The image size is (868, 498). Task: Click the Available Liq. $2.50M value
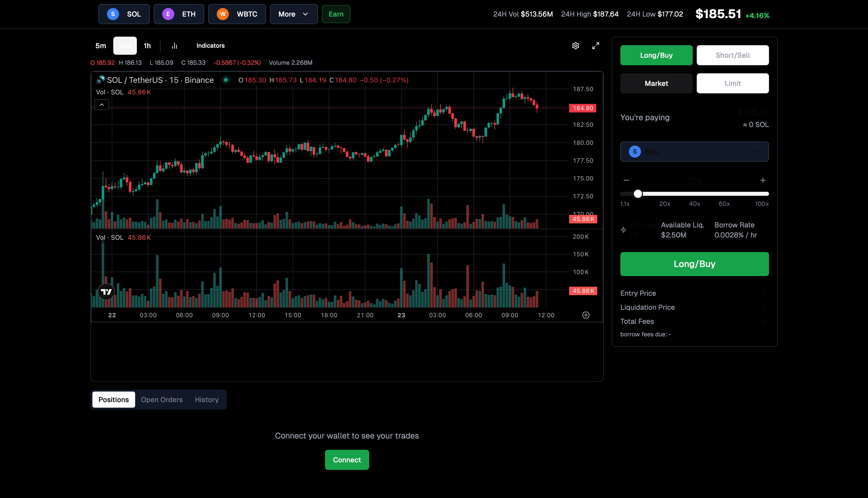click(x=674, y=235)
